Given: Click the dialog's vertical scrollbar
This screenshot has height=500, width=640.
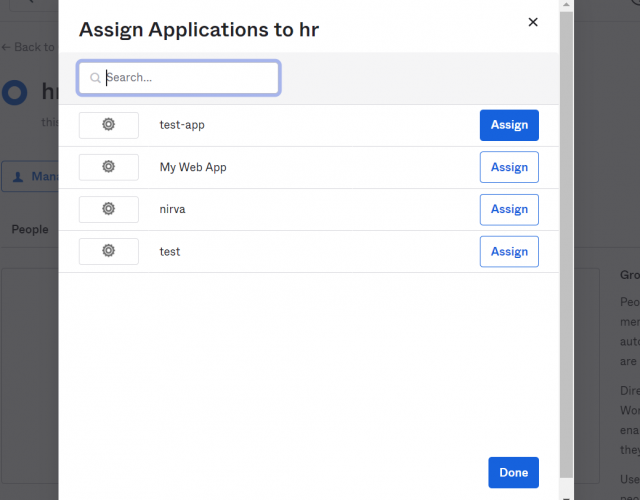Looking at the screenshot, I should (x=566, y=245).
